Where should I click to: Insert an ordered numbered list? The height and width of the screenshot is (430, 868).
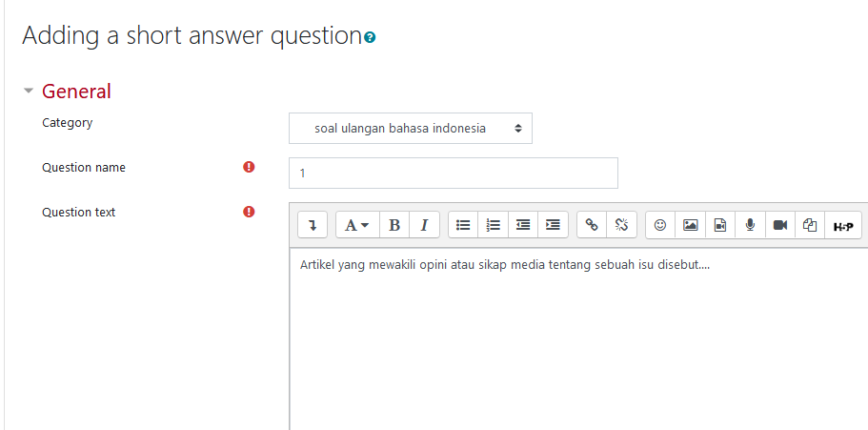[493, 225]
